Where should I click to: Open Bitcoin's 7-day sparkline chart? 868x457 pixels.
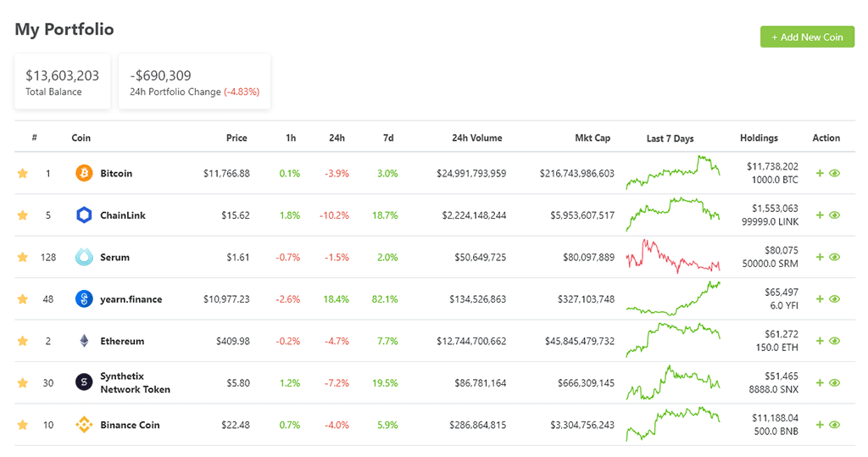pos(673,173)
